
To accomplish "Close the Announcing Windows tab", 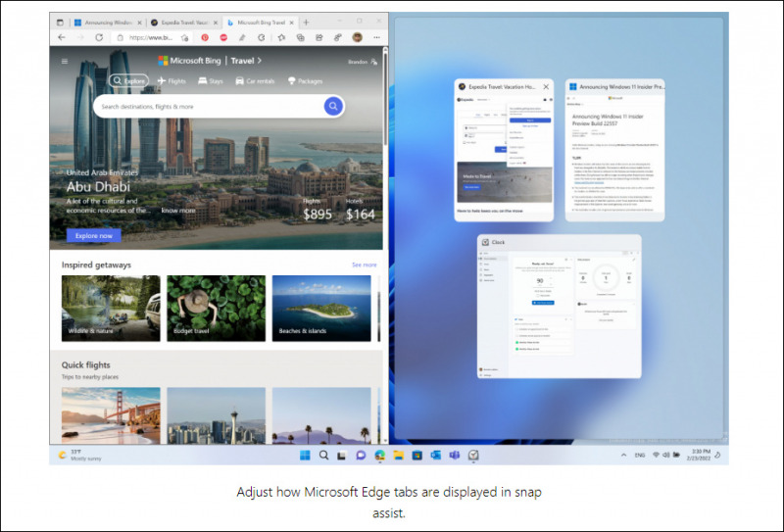I will pyautogui.click(x=139, y=23).
